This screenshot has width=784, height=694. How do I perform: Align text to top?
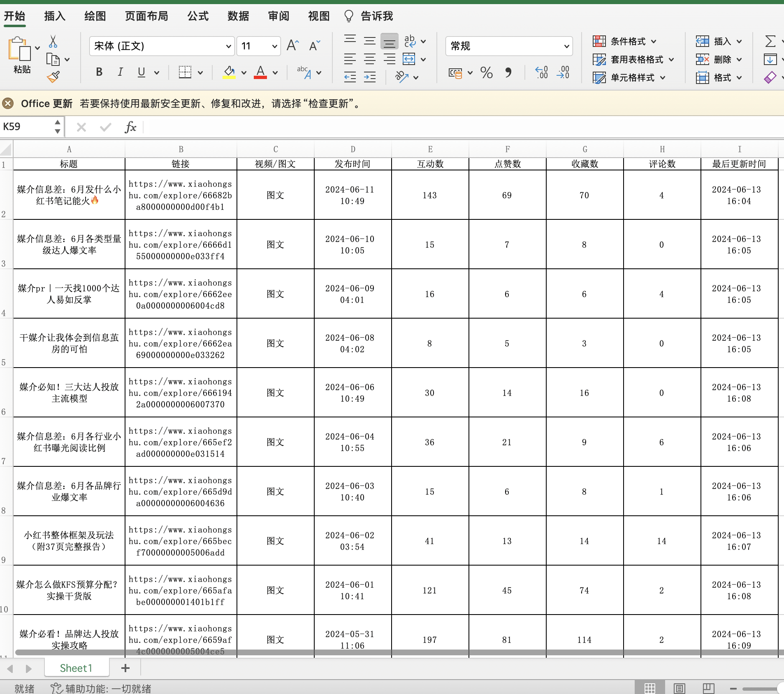(350, 40)
